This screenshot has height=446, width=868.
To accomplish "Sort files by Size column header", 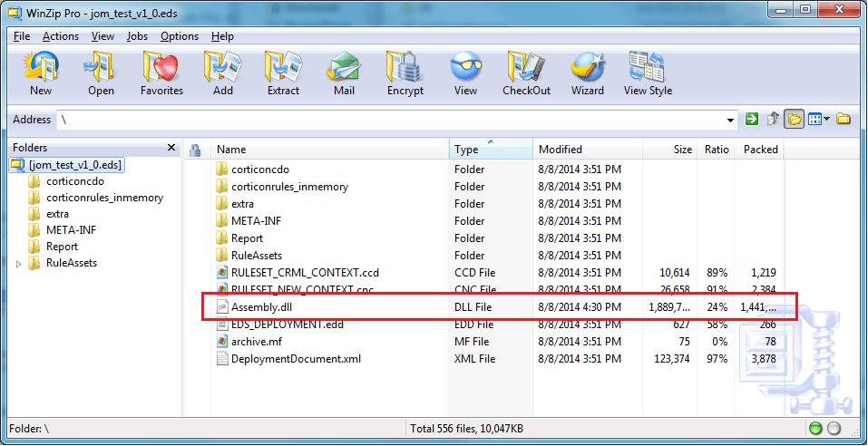I will [682, 150].
